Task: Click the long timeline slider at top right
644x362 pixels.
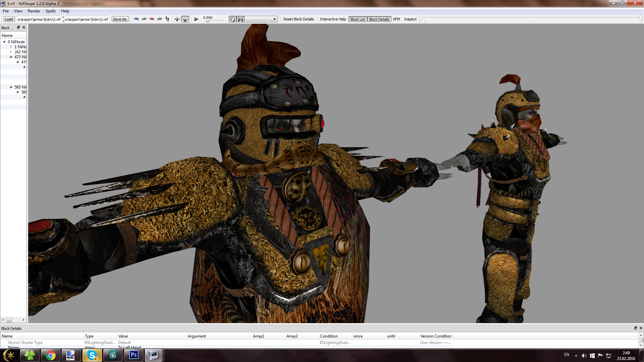Action: (533, 18)
